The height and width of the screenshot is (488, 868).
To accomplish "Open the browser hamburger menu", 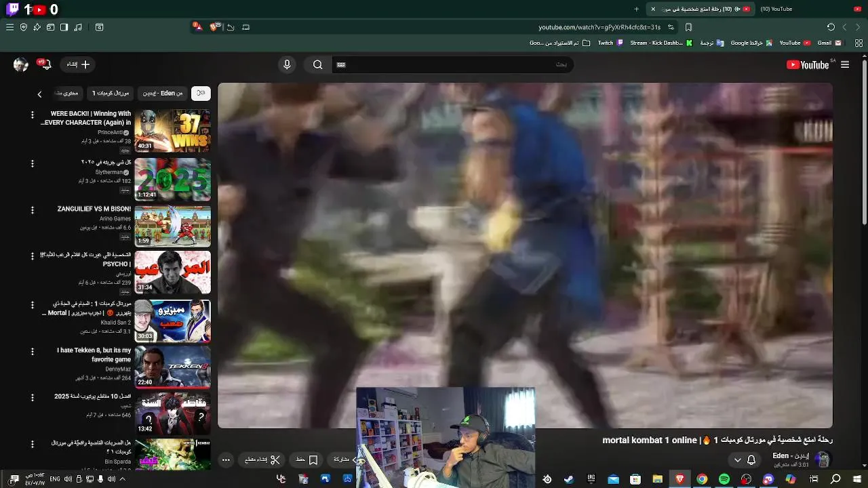I will coord(9,27).
